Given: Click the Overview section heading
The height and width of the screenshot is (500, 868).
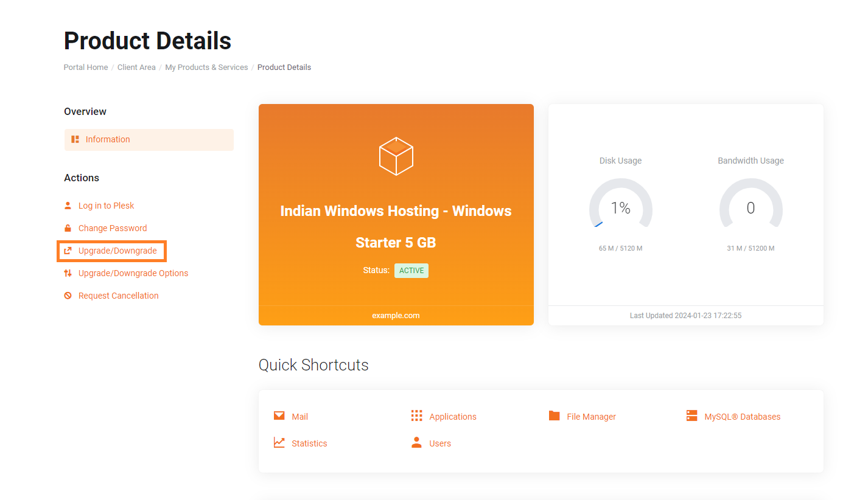Looking at the screenshot, I should point(85,111).
